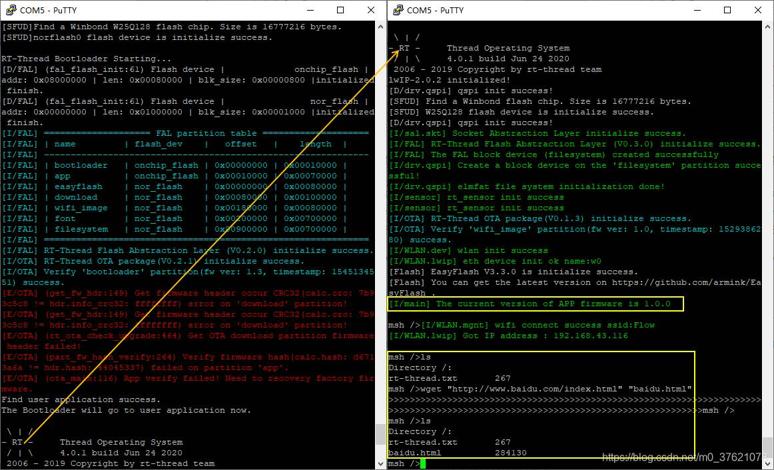Maximize the right COM5 PuTTY window

click(727, 10)
